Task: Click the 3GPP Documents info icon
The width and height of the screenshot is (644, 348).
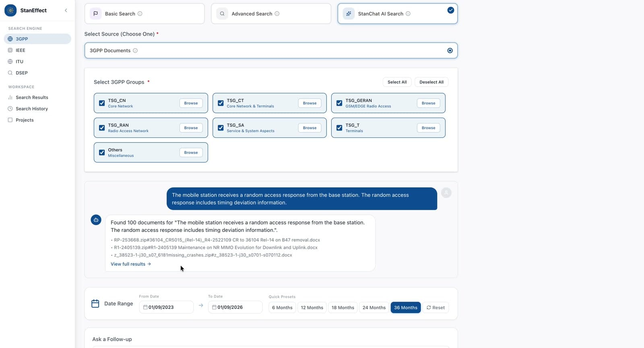Action: click(x=135, y=51)
